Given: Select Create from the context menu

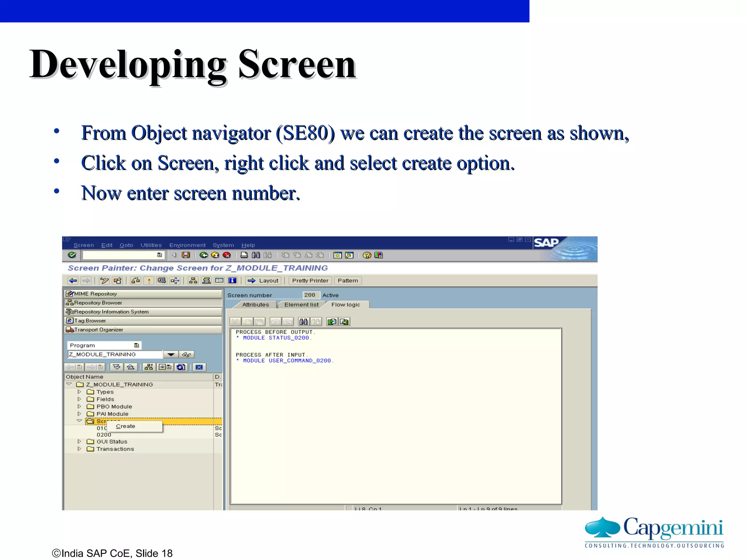Looking at the screenshot, I should [x=126, y=426].
